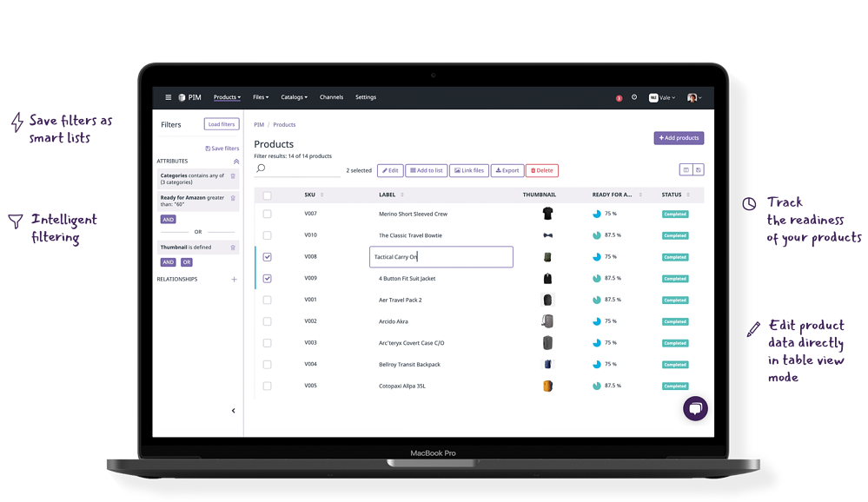Click thumbnail of The Classic Travel Bowtie
The image size is (868, 502).
click(547, 235)
